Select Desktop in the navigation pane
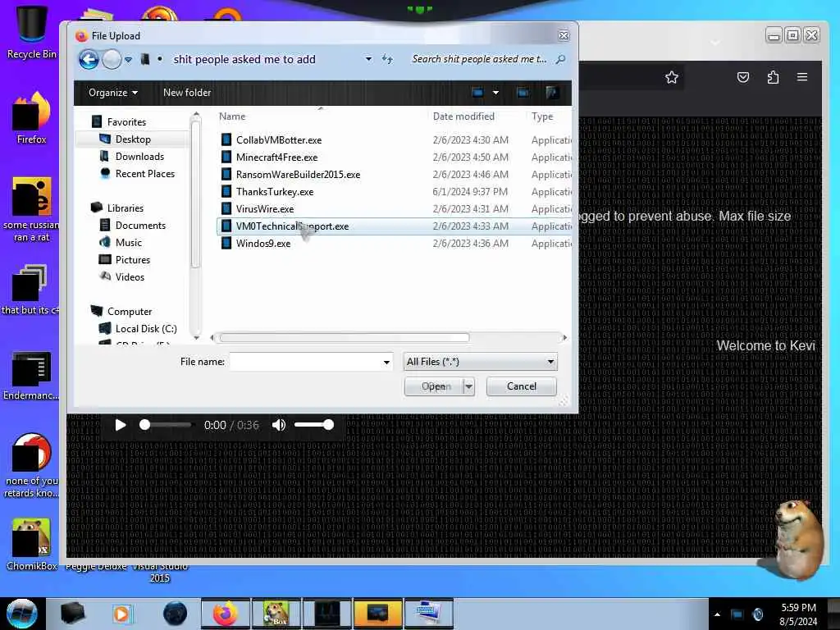The image size is (840, 630). point(133,139)
